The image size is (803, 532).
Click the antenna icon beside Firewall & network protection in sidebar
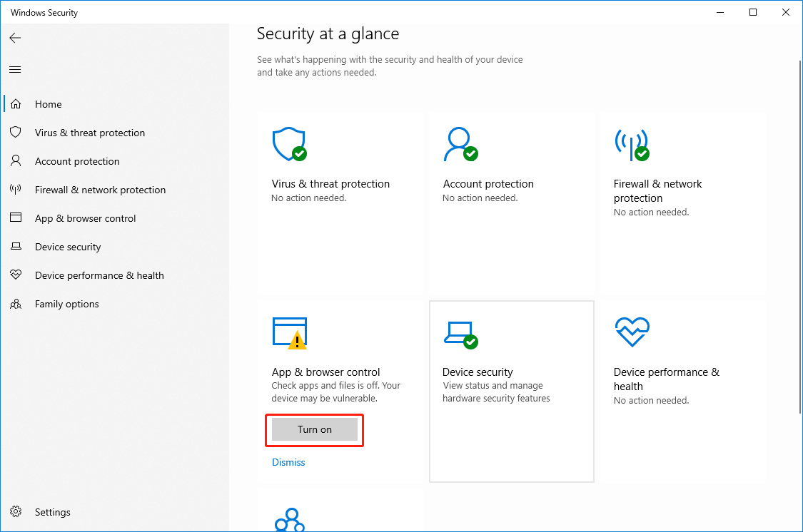click(16, 190)
